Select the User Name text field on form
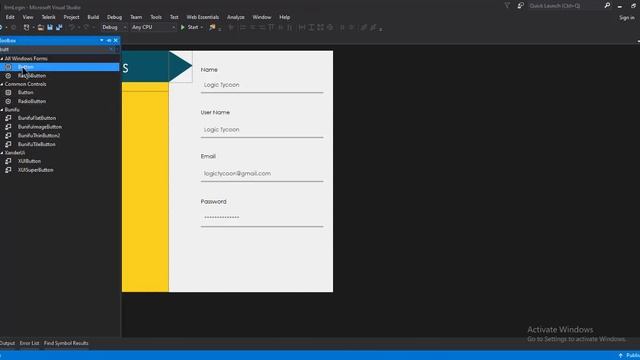 tap(262, 129)
